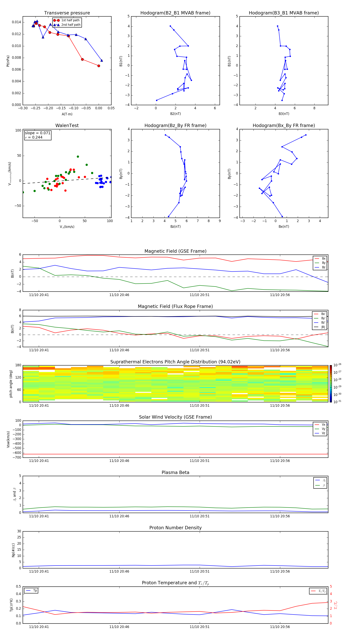Click 'Magnetic Field (Flux Rope Frame)' title

[175, 307]
